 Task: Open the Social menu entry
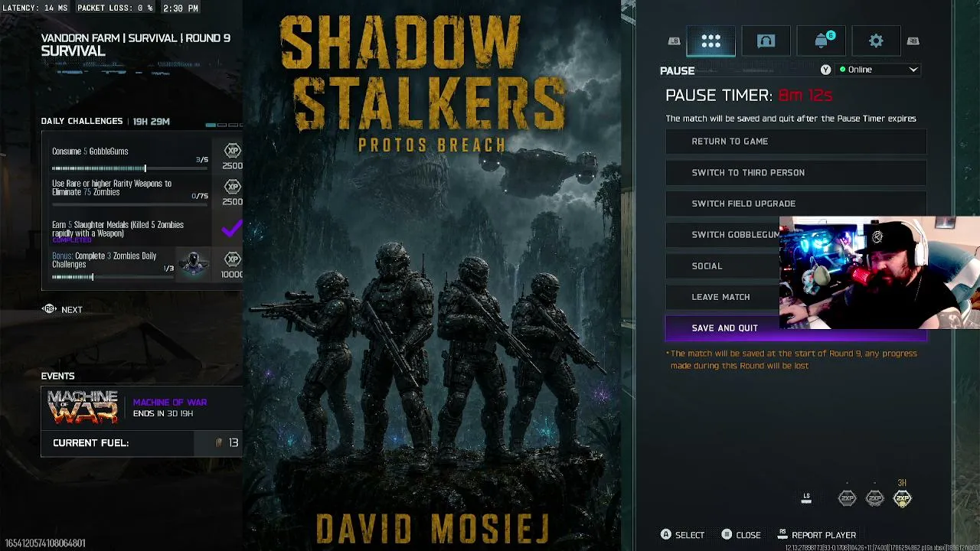(x=723, y=266)
